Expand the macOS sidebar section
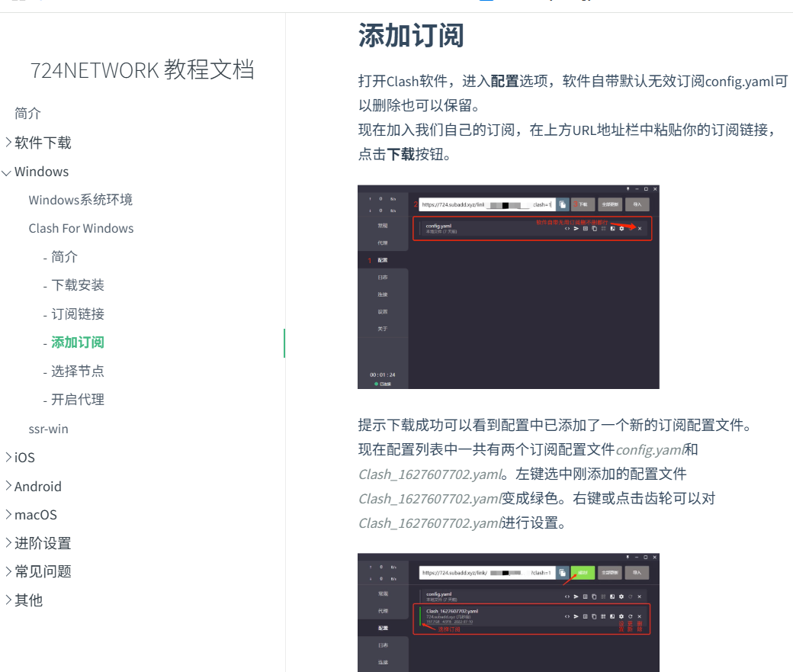 pyautogui.click(x=35, y=515)
